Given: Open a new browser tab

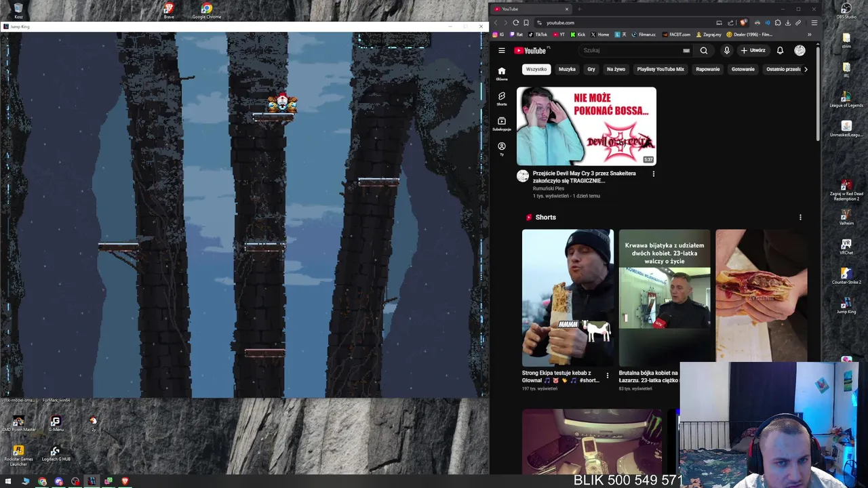Looking at the screenshot, I should [580, 9].
